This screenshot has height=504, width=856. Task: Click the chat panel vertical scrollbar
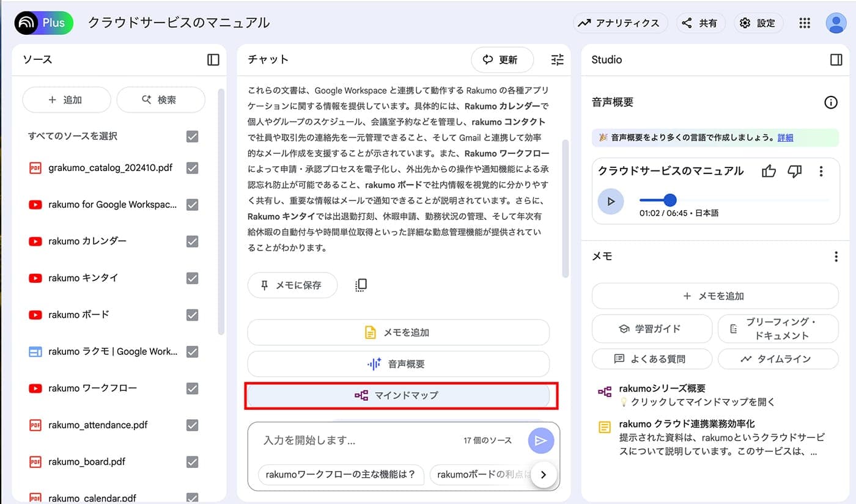(566, 208)
